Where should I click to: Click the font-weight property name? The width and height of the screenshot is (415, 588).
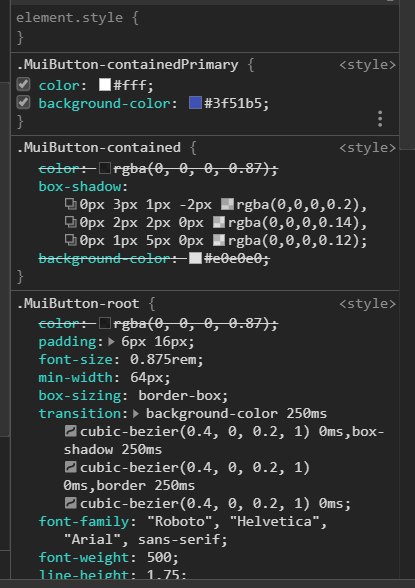(x=84, y=558)
